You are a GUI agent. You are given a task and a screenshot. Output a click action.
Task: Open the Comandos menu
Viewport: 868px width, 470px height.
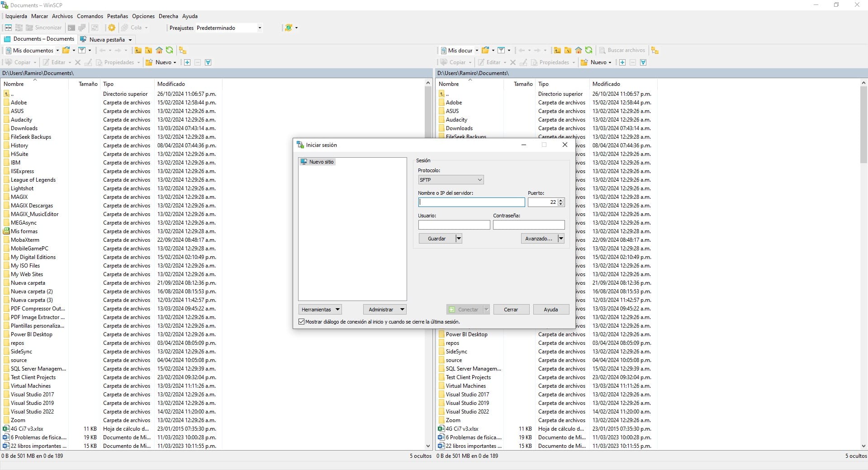(x=90, y=16)
